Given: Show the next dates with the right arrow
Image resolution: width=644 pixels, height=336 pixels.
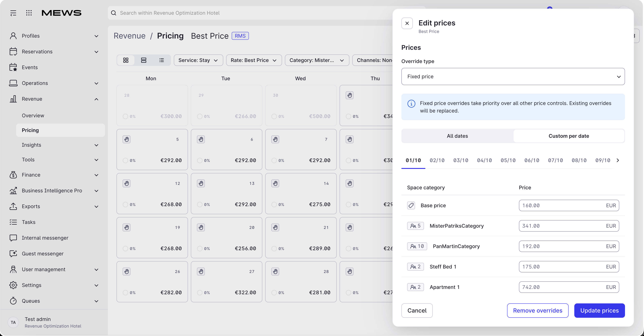Looking at the screenshot, I should (x=618, y=160).
